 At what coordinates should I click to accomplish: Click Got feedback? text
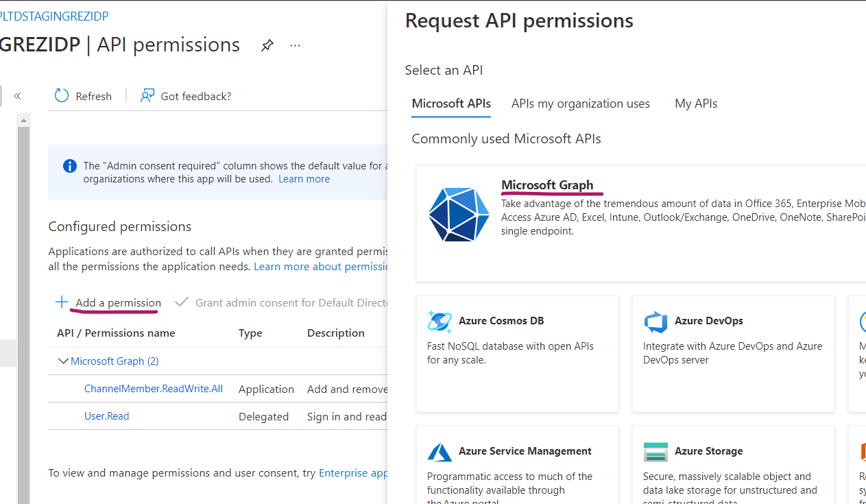click(x=196, y=97)
